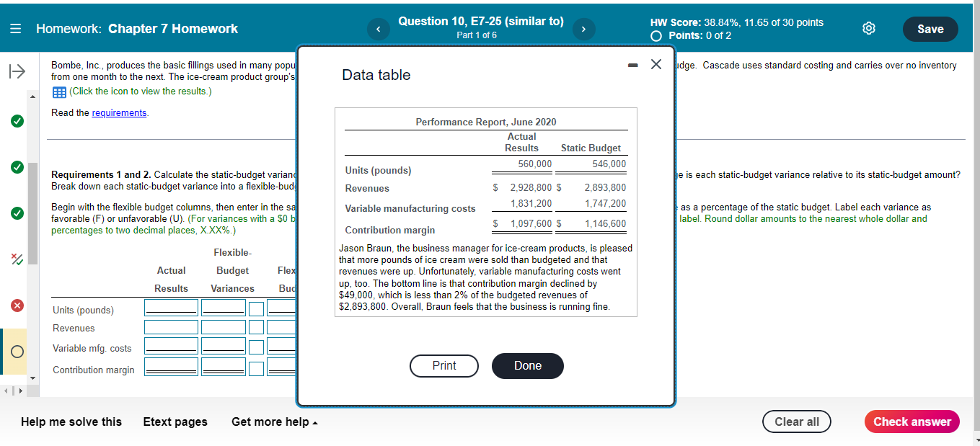
Task: Click the Contribution margin row F/U label box
Action: [x=256, y=367]
